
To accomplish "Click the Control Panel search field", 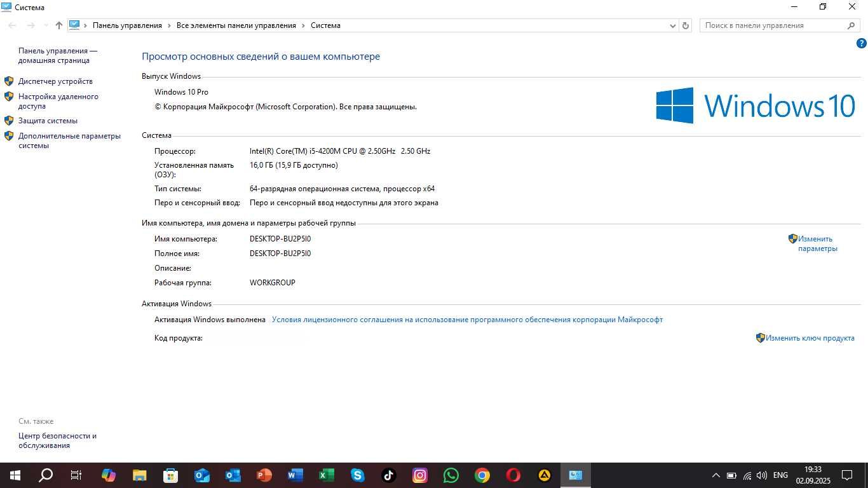I will tap(780, 25).
